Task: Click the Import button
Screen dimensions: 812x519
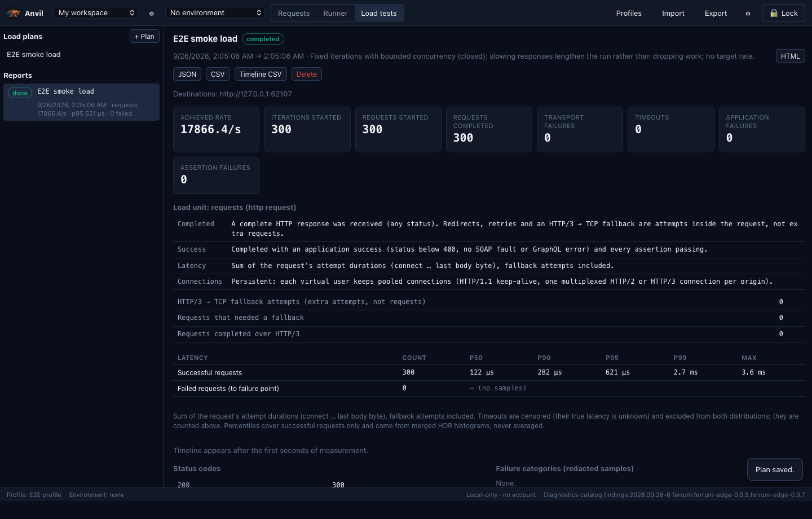Action: coord(673,13)
